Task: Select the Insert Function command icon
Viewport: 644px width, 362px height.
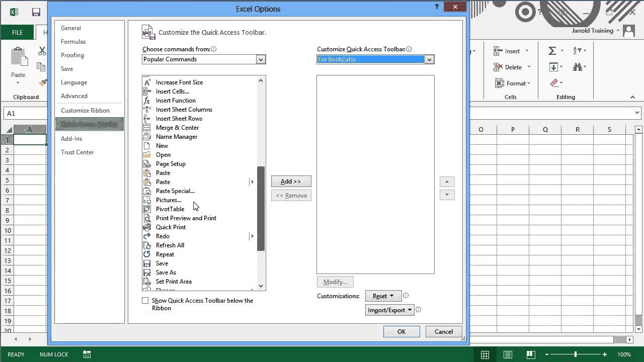Action: click(147, 101)
